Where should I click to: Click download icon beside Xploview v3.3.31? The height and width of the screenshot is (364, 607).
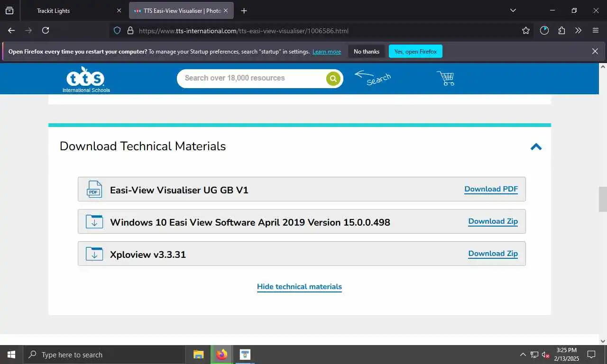[x=94, y=254]
